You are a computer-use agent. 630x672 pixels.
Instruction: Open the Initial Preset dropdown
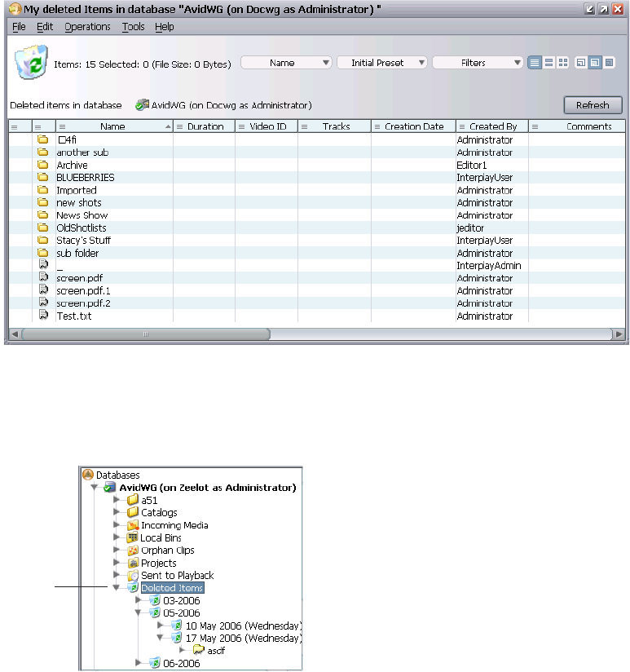[382, 63]
